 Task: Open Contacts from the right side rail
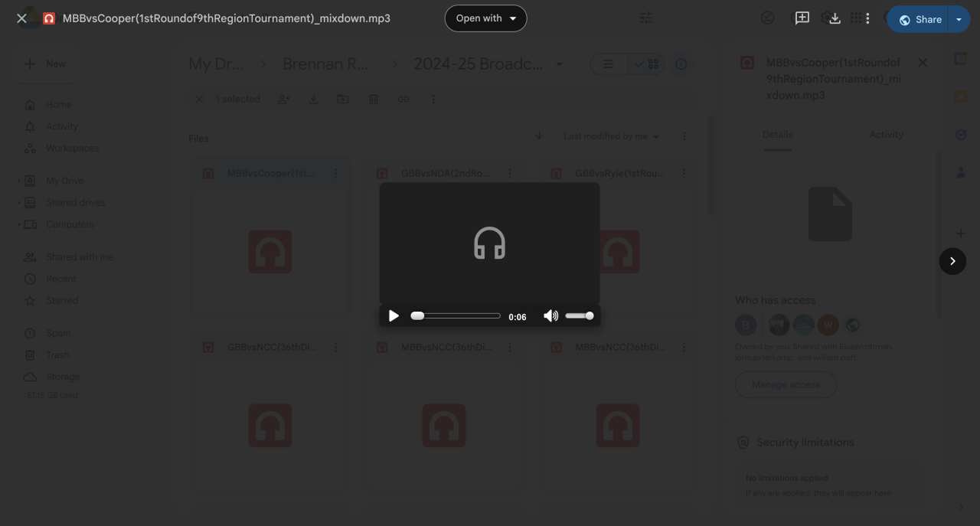961,173
